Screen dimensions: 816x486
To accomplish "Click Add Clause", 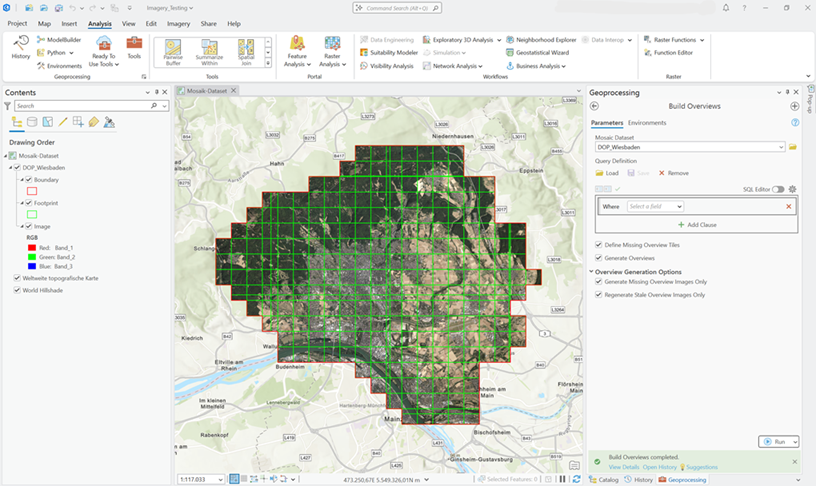I will coord(697,225).
